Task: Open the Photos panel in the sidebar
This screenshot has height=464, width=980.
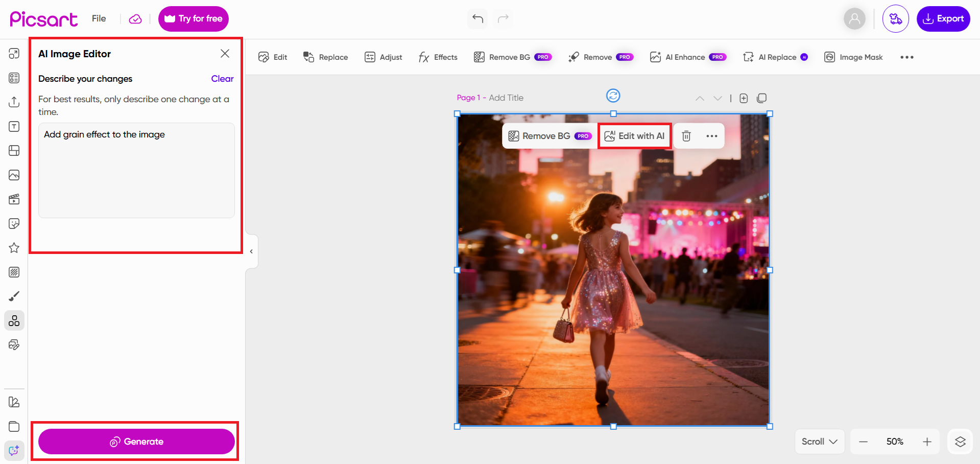Action: pos(14,175)
